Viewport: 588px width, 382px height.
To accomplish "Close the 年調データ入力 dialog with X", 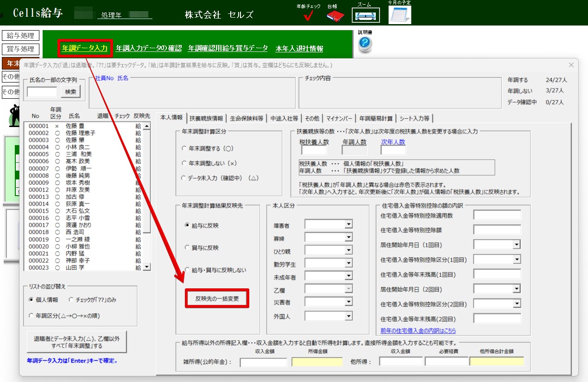I will pos(571,65).
